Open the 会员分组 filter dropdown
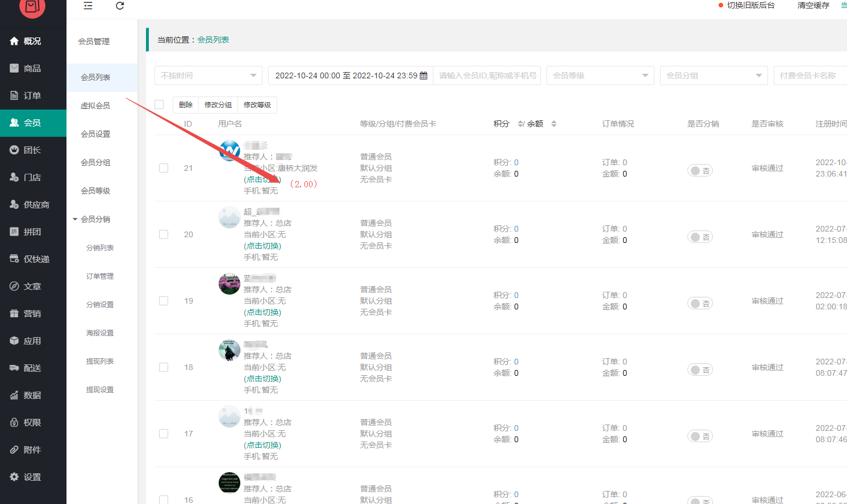The width and height of the screenshot is (847, 504). pos(714,75)
